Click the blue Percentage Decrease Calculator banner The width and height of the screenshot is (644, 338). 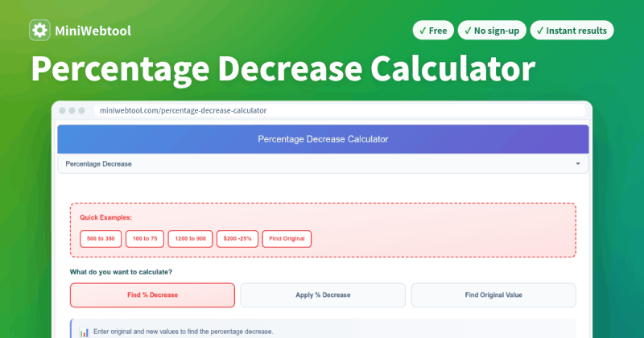(x=323, y=139)
